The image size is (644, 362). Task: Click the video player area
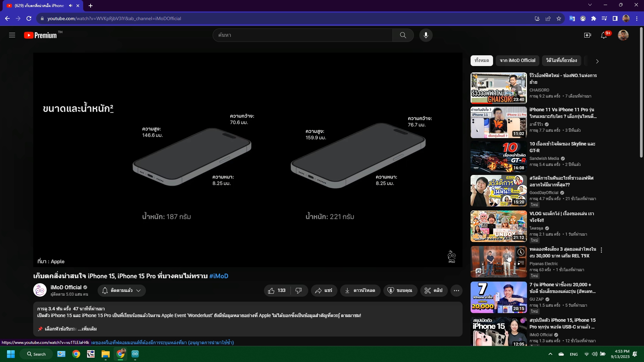248,160
